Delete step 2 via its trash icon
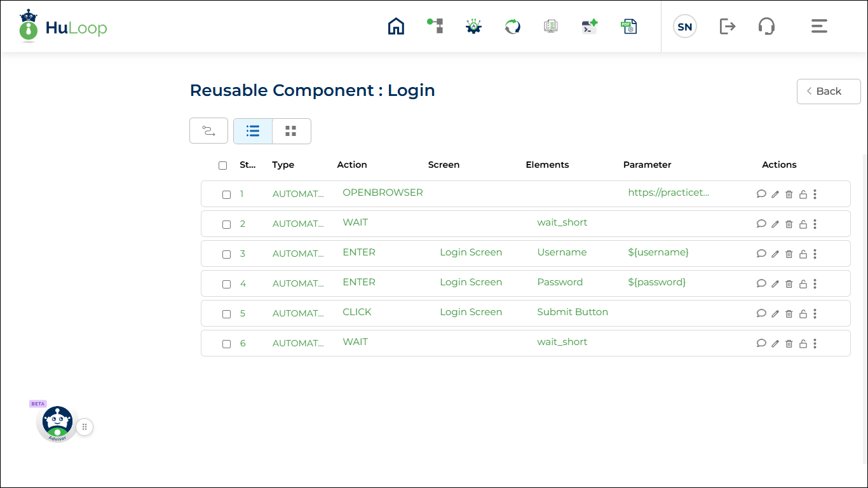Viewport: 868px width, 488px height. 789,224
